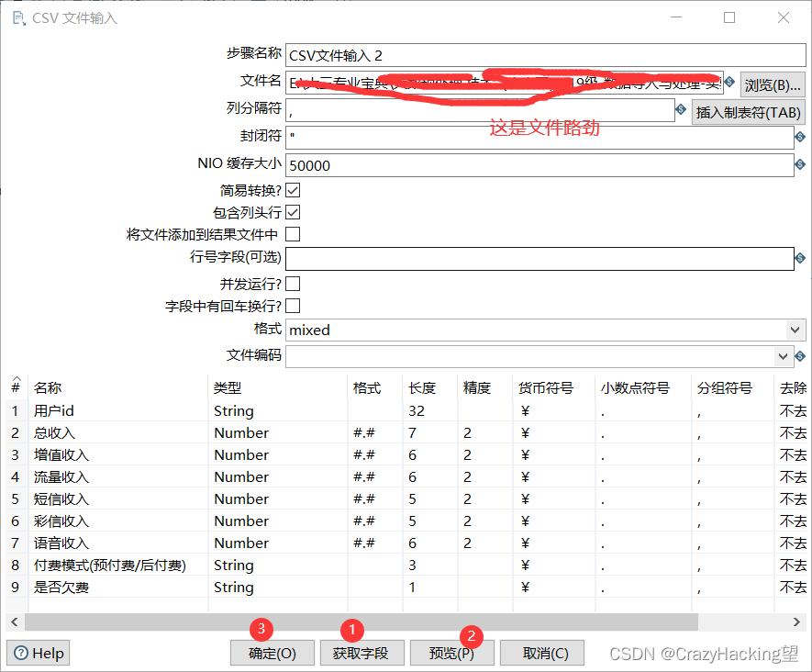The height and width of the screenshot is (672, 812).
Task: Sort by the # column header
Action: pos(16,387)
